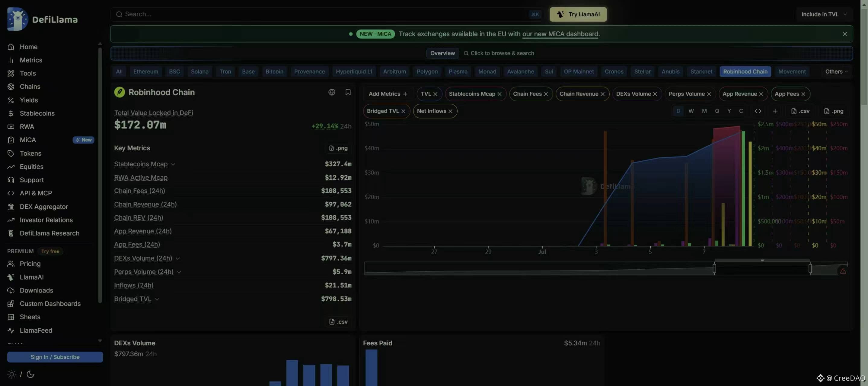The width and height of the screenshot is (868, 386).
Task: Open the Downloads cloud icon
Action: 11,290
